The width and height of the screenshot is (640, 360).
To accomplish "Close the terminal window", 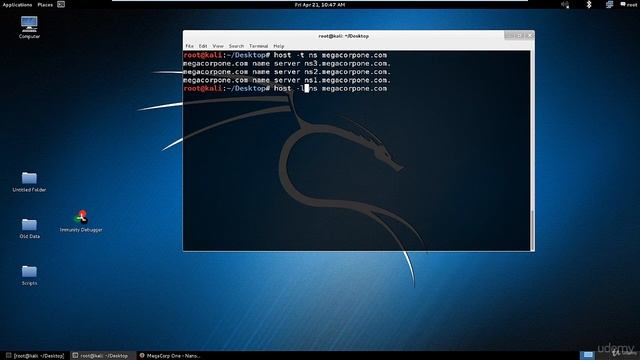I will [x=529, y=36].
